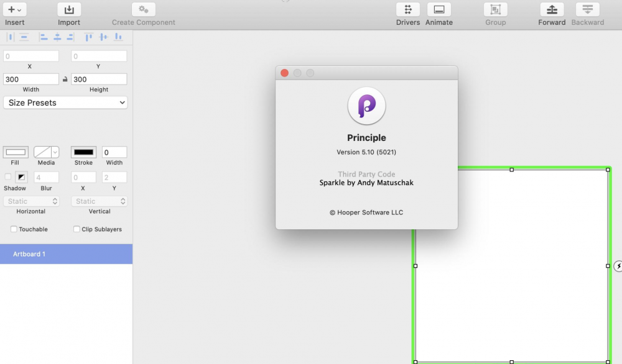The width and height of the screenshot is (622, 364).
Task: Click the artboard's top-center resize handle
Action: pyautogui.click(x=512, y=170)
